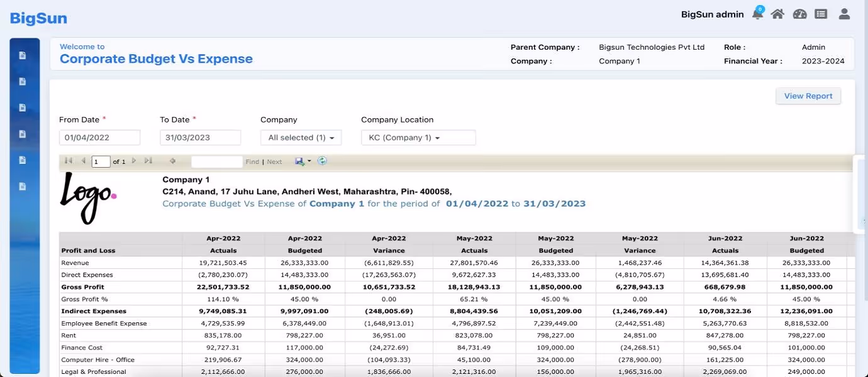Click the value 9,749,085.31
This screenshot has height=377, width=868.
(223, 311)
